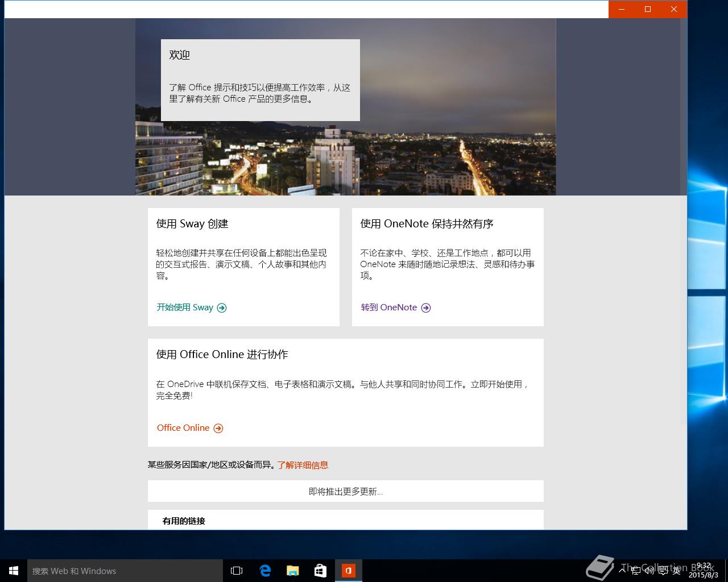
Task: Select the Get Office taskbar icon
Action: click(x=349, y=571)
